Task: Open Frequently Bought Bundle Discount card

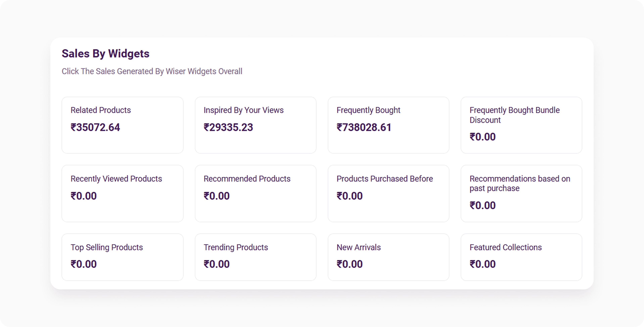Action: (521, 125)
